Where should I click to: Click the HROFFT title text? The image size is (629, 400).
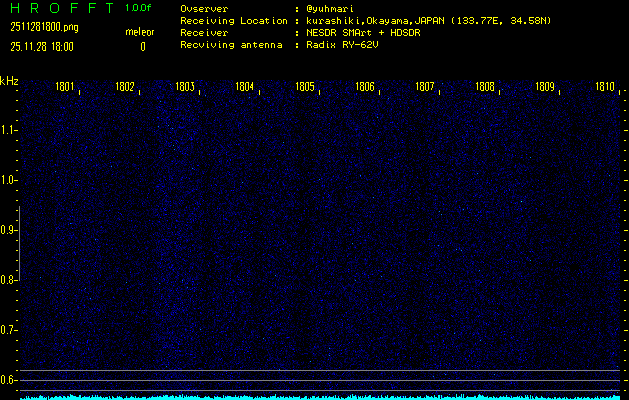tap(60, 8)
